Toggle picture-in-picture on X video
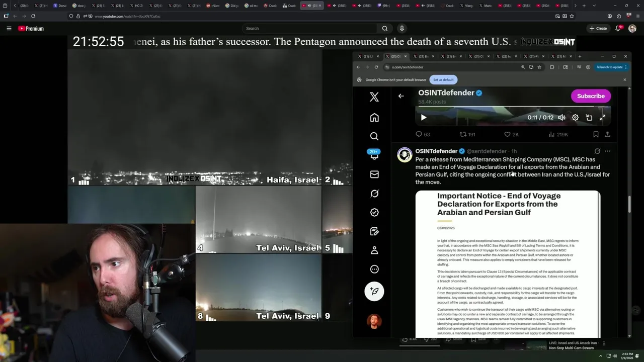 [x=589, y=118]
